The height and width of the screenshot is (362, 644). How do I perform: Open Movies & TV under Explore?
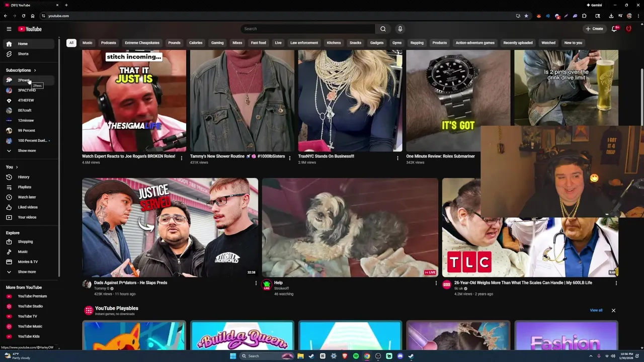pyautogui.click(x=29, y=261)
